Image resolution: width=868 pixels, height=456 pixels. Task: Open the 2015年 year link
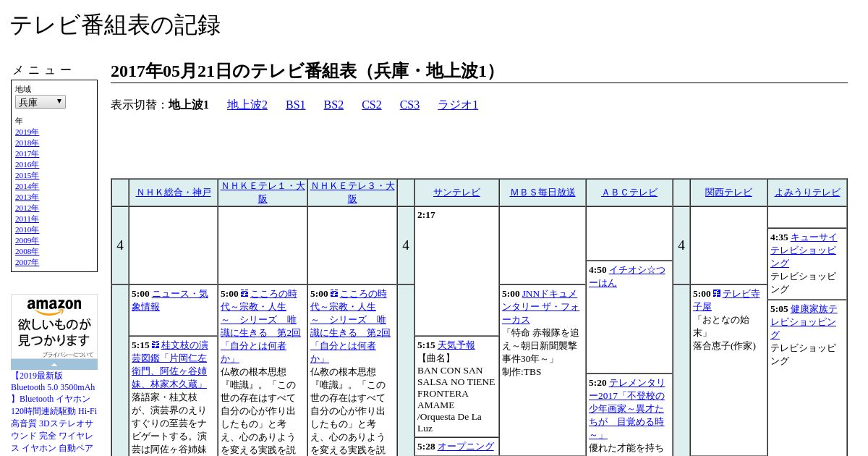[27, 176]
